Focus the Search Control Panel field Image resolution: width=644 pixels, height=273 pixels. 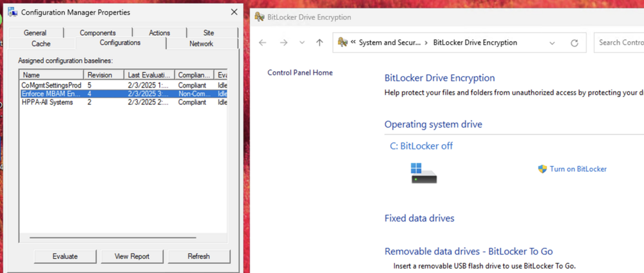[620, 42]
